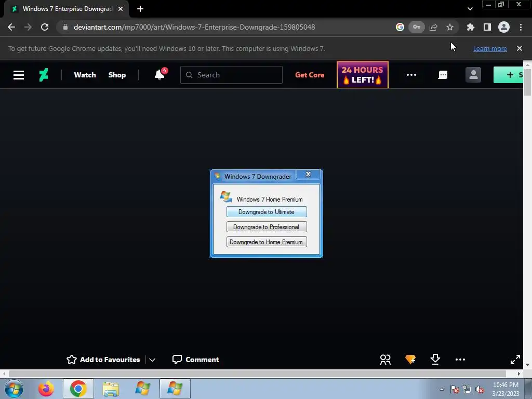Click the DeviantArt Search field
This screenshot has width=532, height=399.
pos(231,75)
